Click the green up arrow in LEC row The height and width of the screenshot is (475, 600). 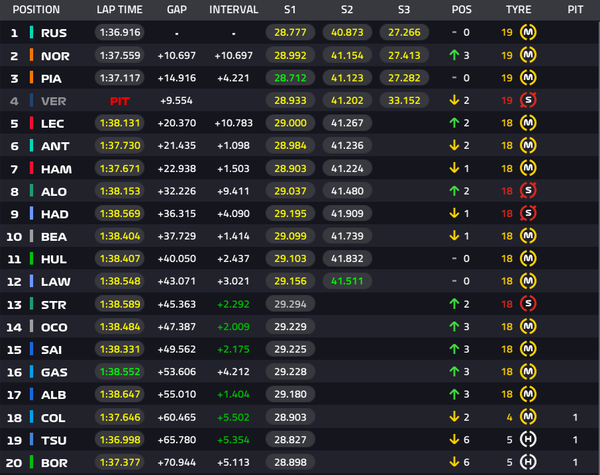pyautogui.click(x=454, y=123)
